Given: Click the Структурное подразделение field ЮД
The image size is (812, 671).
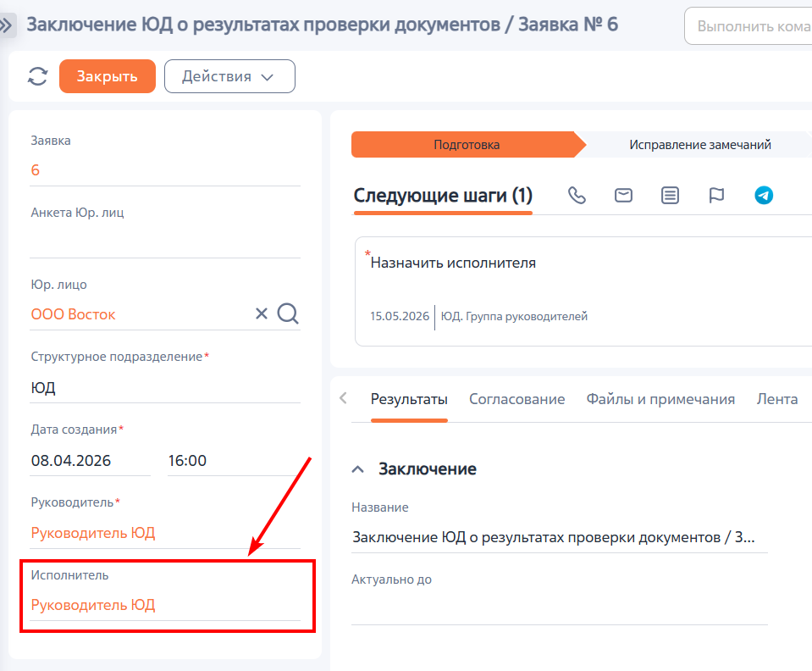Looking at the screenshot, I should click(165, 387).
